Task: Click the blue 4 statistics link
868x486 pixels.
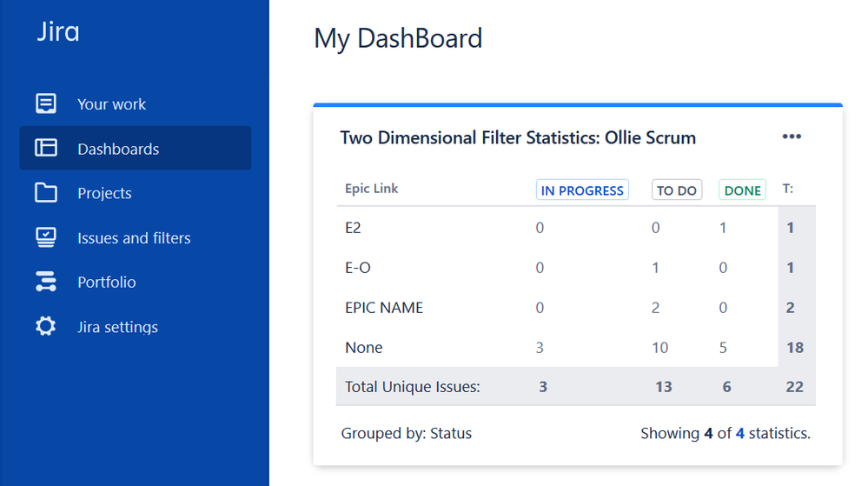Action: [x=739, y=433]
